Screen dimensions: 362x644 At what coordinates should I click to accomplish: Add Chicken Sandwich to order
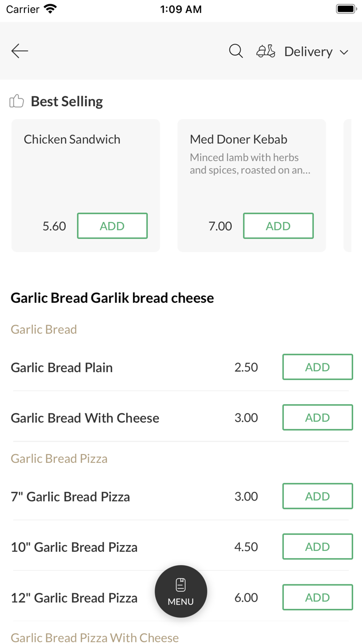112,226
